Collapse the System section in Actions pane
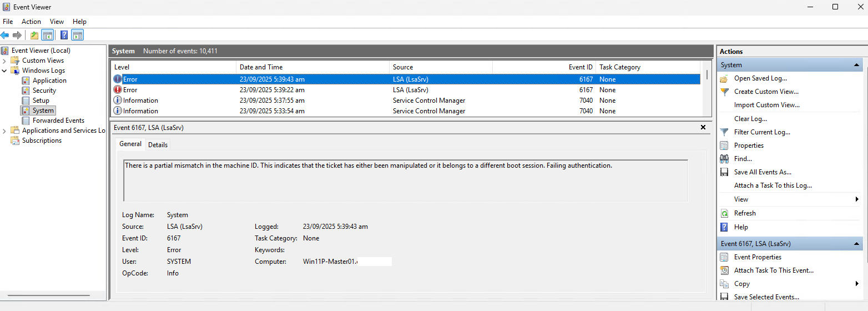Image resolution: width=868 pixels, height=311 pixels. pyautogui.click(x=857, y=65)
